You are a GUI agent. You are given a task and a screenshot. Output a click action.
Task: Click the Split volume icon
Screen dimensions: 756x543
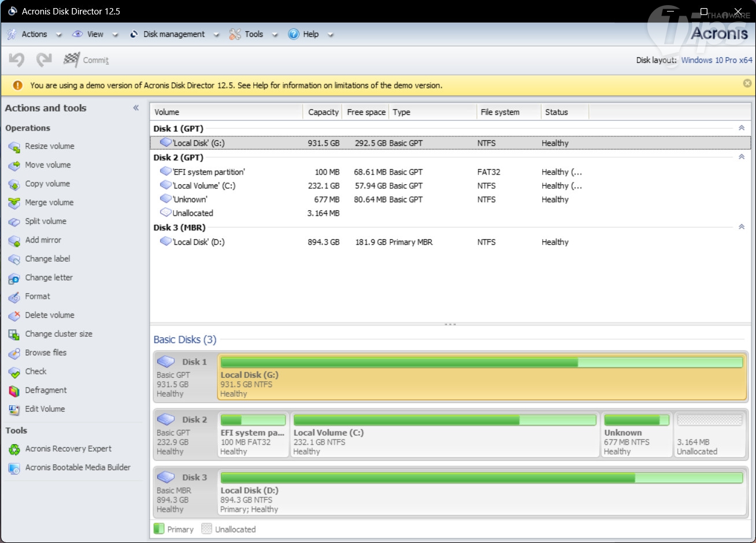(x=14, y=222)
